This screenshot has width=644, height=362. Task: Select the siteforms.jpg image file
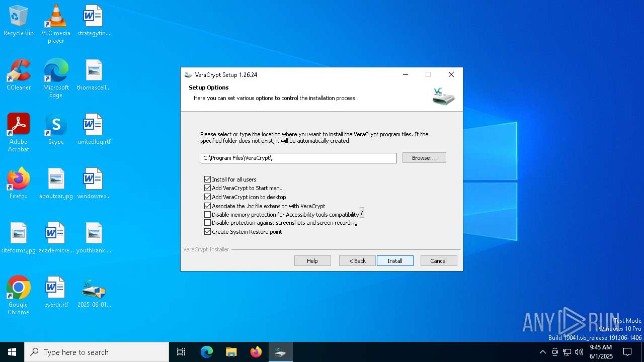click(x=19, y=238)
